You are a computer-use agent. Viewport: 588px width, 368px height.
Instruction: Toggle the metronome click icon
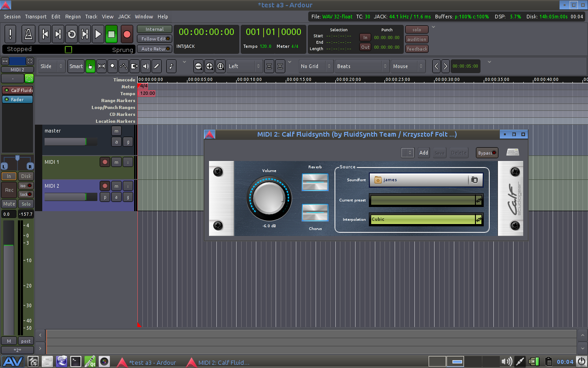28,34
